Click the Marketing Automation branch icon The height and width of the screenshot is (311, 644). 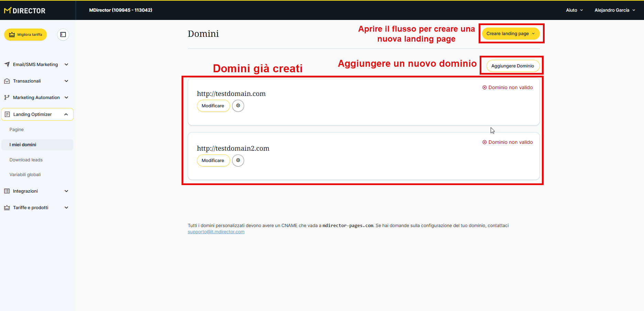[7, 98]
